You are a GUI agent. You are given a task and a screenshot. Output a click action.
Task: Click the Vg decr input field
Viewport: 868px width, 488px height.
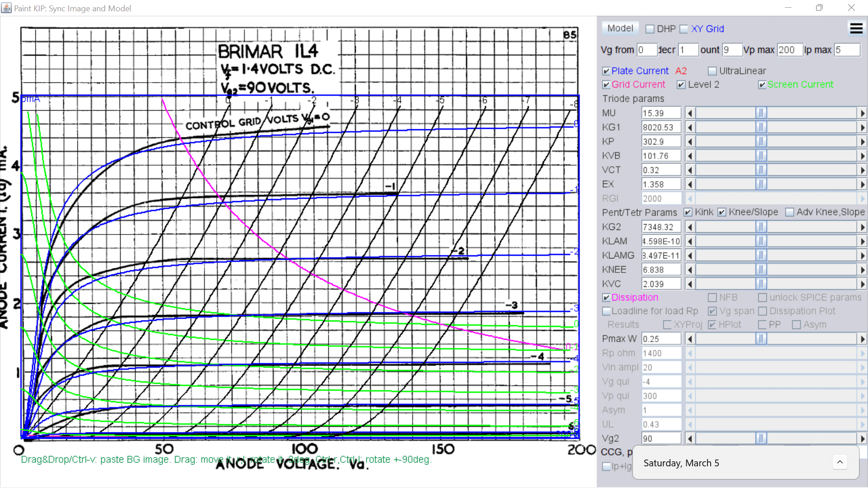(689, 50)
